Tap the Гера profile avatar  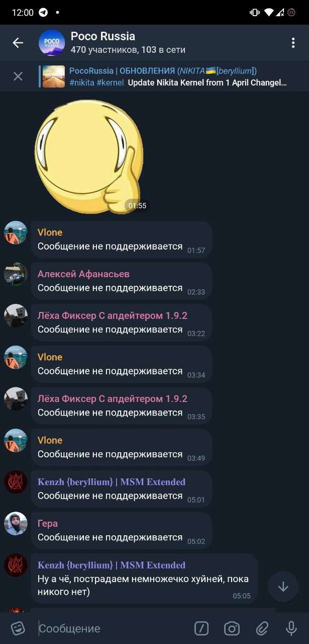[16, 524]
